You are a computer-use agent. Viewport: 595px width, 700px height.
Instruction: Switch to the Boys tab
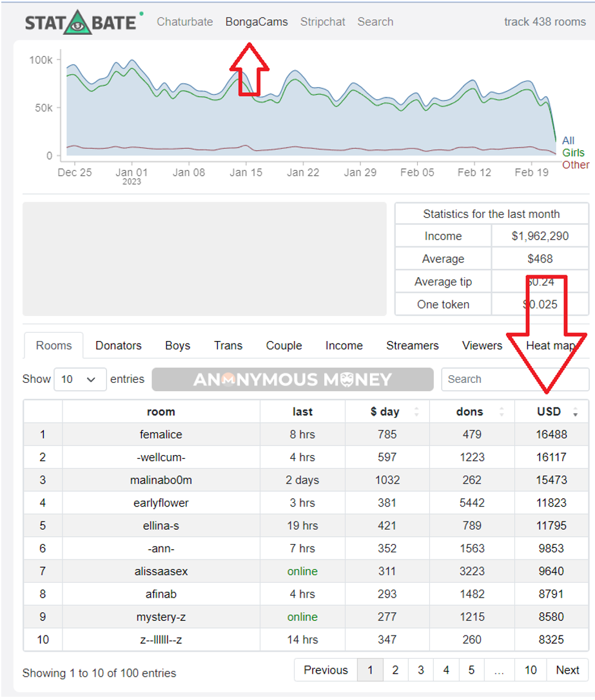click(x=178, y=345)
